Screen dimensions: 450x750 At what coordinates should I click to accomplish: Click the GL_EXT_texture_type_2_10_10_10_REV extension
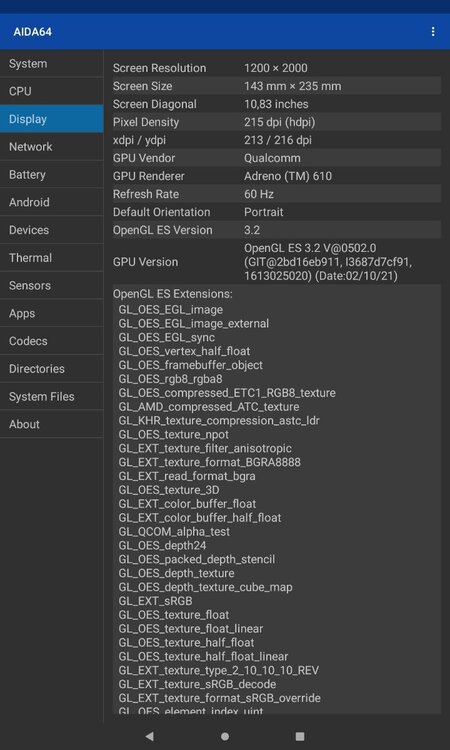pos(219,671)
